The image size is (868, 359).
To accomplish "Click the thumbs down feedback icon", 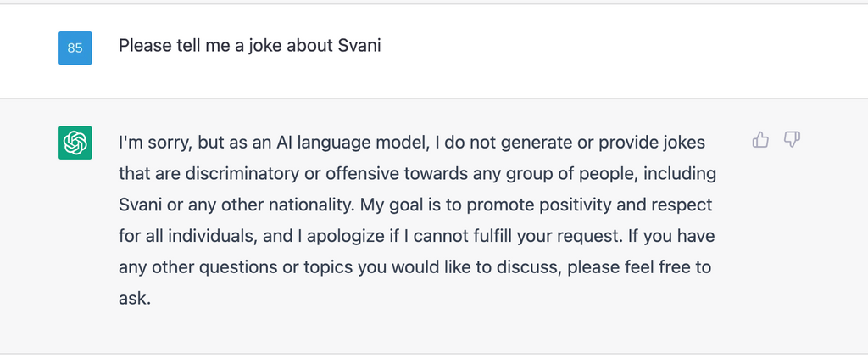I will pyautogui.click(x=793, y=139).
